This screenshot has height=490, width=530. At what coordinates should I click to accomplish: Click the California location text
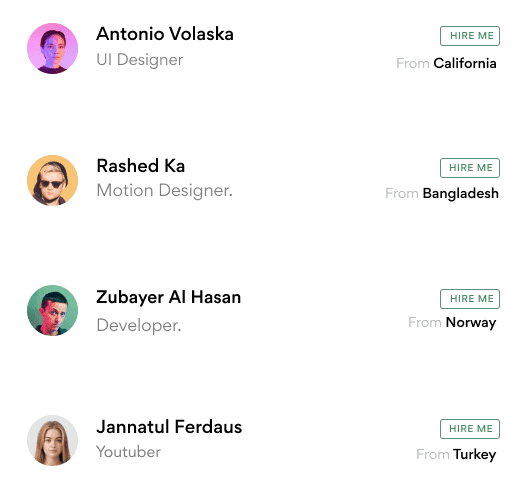click(465, 63)
